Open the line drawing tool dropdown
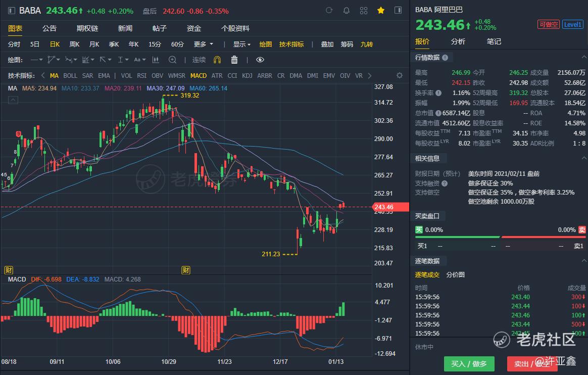Screen dimensions: 588x375 pos(36,60)
